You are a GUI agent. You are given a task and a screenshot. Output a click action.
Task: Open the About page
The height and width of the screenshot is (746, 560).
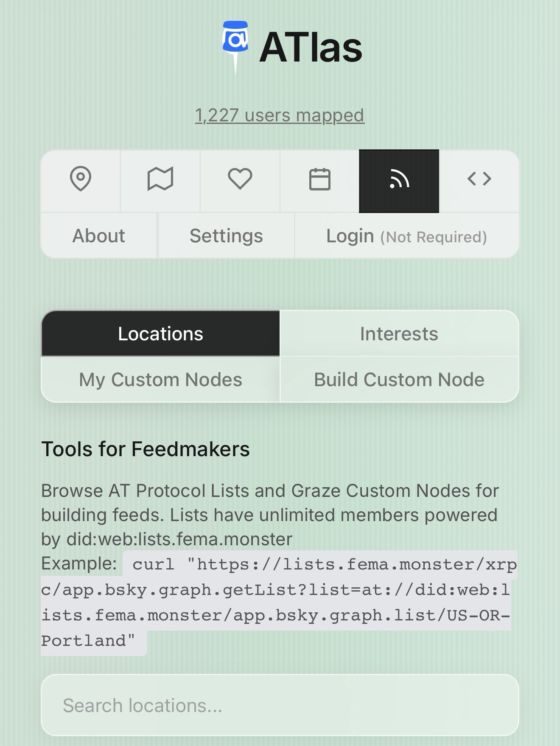coord(99,236)
